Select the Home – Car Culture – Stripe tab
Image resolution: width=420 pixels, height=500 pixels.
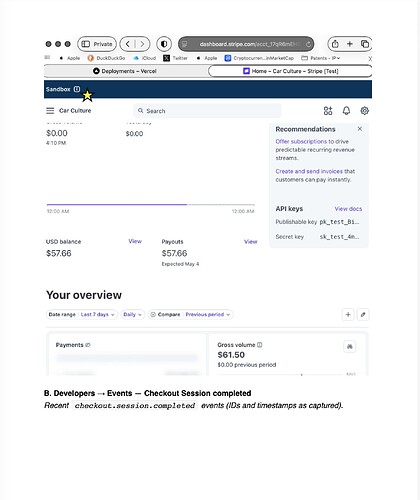290,71
